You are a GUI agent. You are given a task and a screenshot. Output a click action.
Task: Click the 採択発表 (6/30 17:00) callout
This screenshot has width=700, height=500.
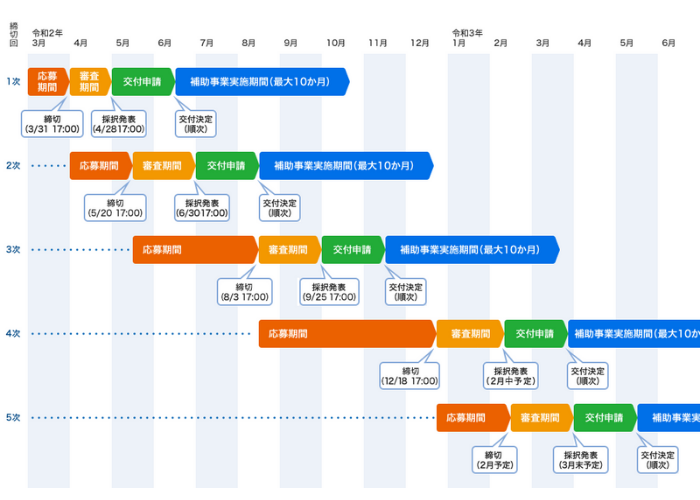click(x=202, y=207)
